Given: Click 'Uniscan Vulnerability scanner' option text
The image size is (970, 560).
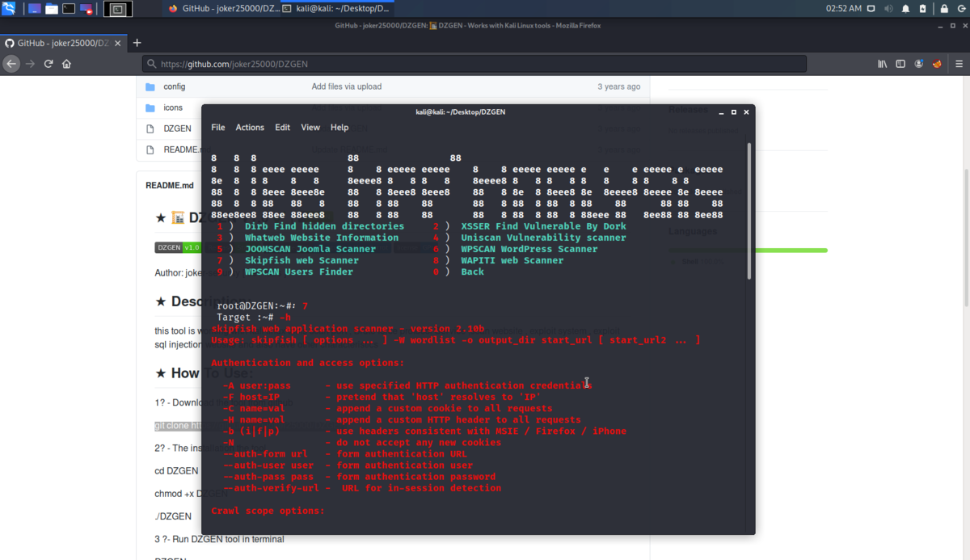Looking at the screenshot, I should [543, 238].
